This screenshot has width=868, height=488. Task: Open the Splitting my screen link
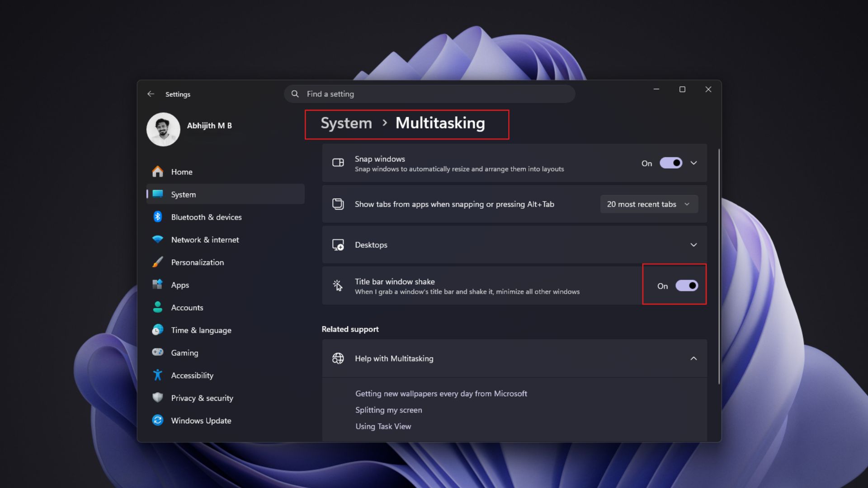click(x=389, y=410)
